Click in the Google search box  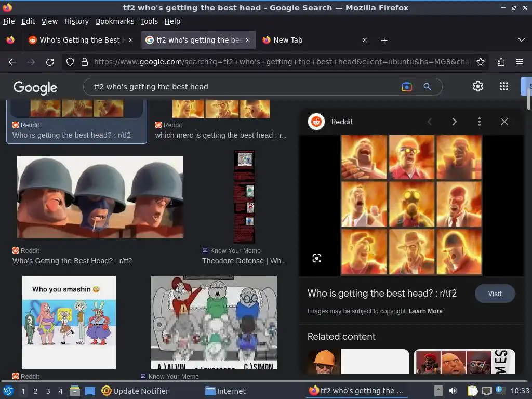244,87
